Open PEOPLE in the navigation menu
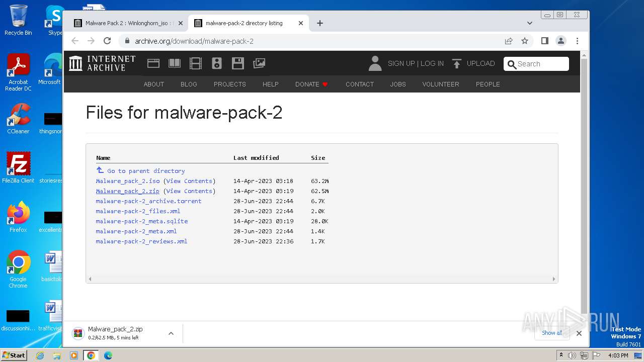This screenshot has height=362, width=644. tap(488, 84)
